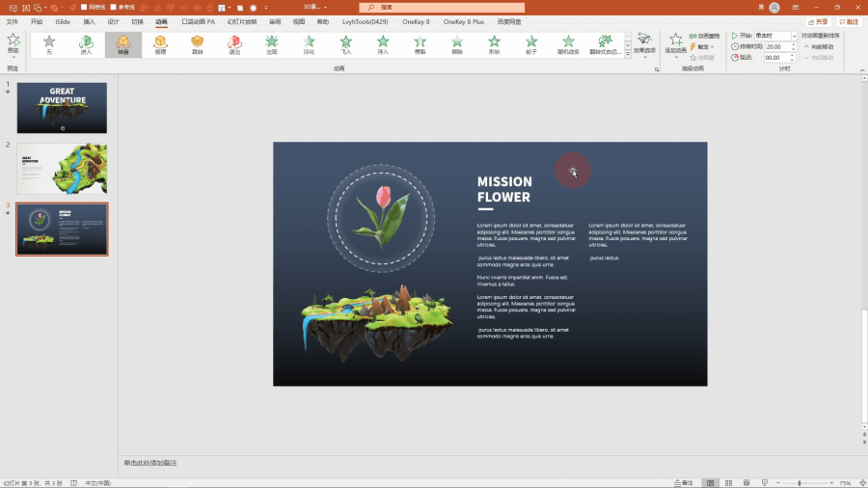Click the 备注 notes button in status bar
Image resolution: width=868 pixels, height=488 pixels.
click(x=684, y=483)
